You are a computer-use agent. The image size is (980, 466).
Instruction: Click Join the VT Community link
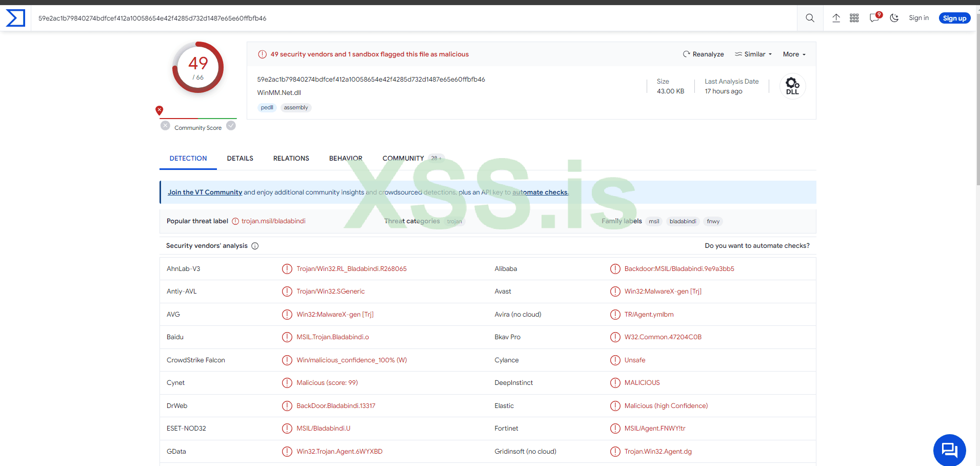tap(205, 192)
